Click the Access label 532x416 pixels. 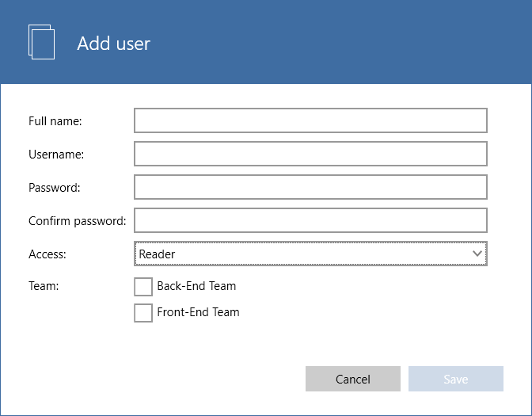(x=47, y=254)
